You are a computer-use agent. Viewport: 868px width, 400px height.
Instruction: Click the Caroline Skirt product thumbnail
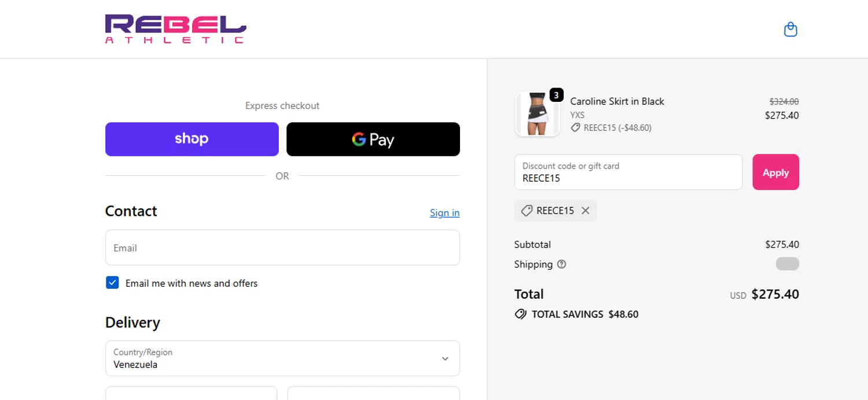[x=537, y=114]
